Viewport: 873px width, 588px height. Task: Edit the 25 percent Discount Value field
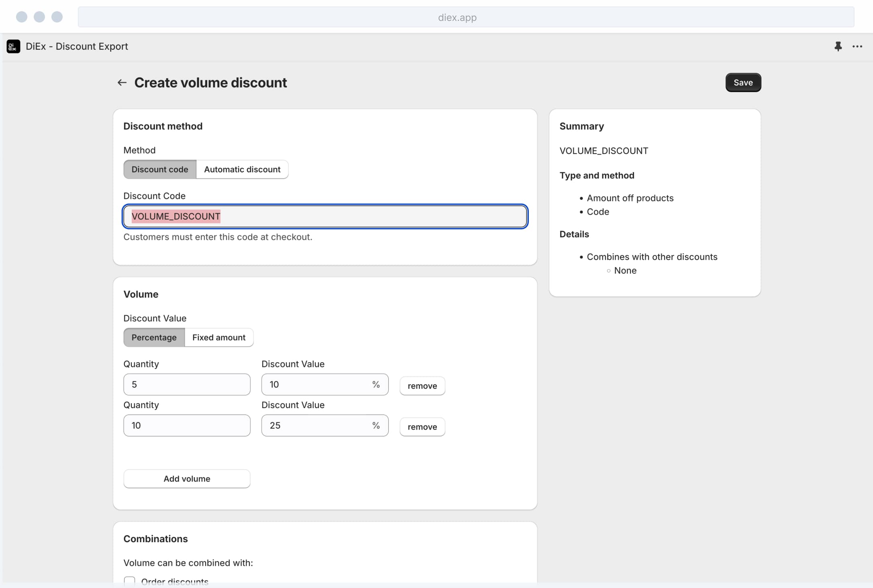[317, 426]
